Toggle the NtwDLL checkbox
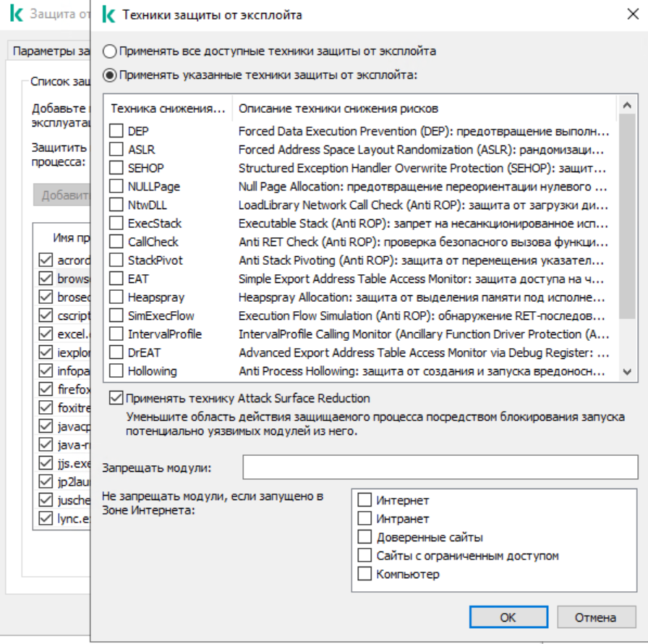 (116, 205)
